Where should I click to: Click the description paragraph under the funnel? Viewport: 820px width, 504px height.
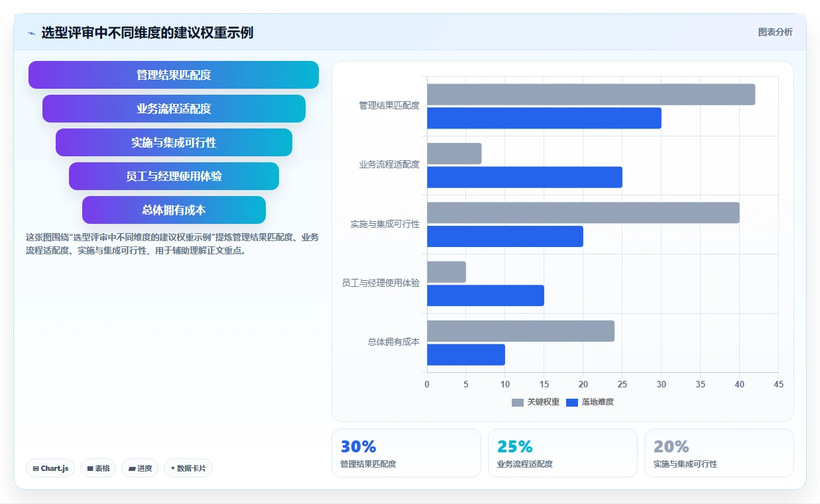(x=172, y=244)
